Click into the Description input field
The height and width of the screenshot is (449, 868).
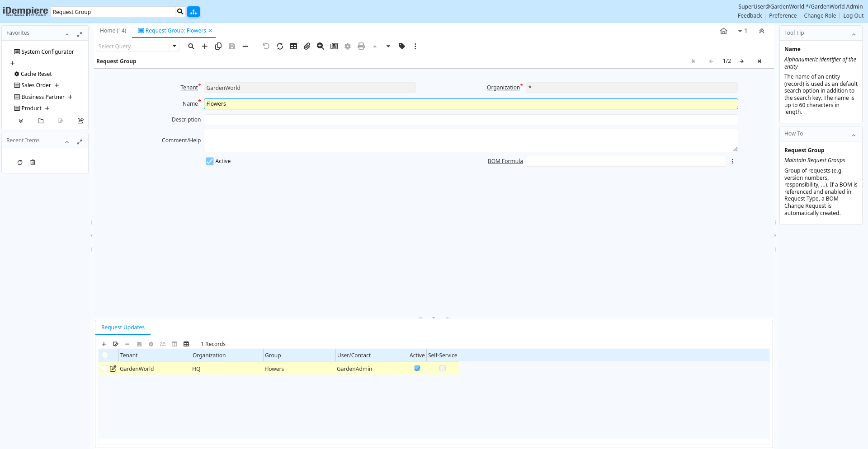point(471,120)
